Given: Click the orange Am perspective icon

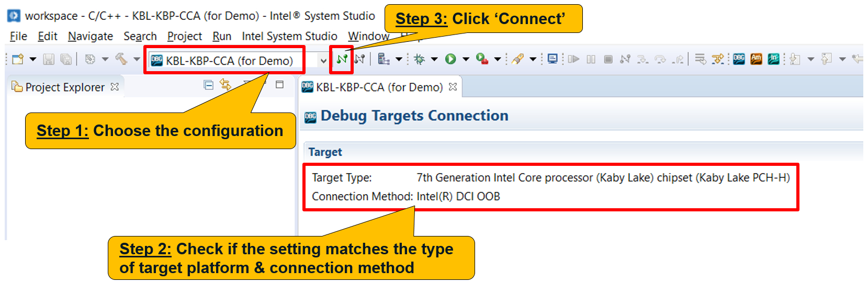Looking at the screenshot, I should point(756,59).
